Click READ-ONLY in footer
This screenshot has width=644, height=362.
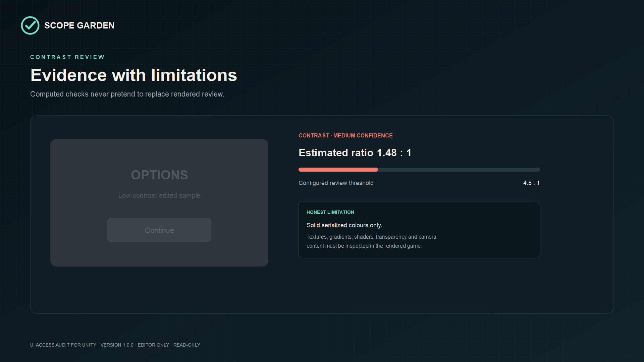(x=187, y=345)
